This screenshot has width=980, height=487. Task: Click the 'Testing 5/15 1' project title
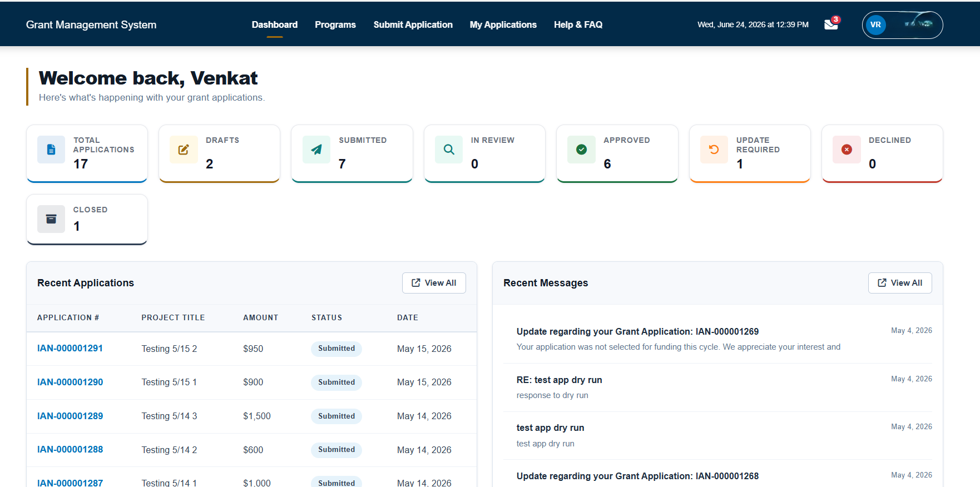[169, 382]
